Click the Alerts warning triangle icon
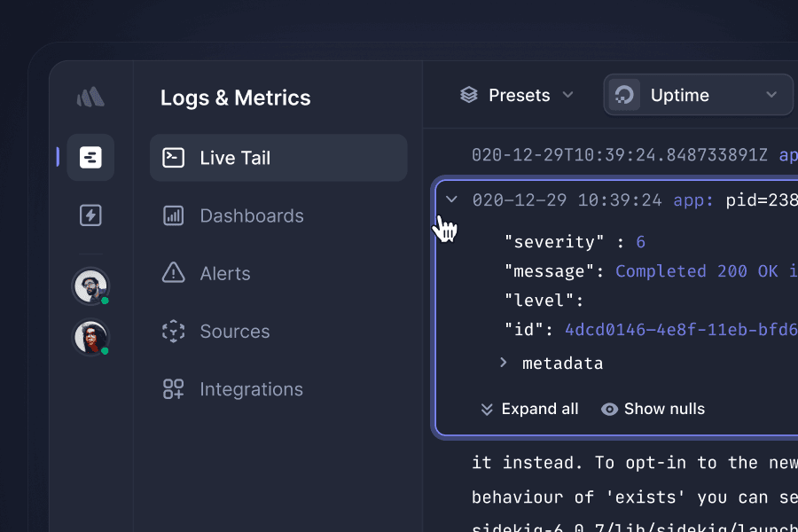The image size is (798, 532). pos(173,273)
